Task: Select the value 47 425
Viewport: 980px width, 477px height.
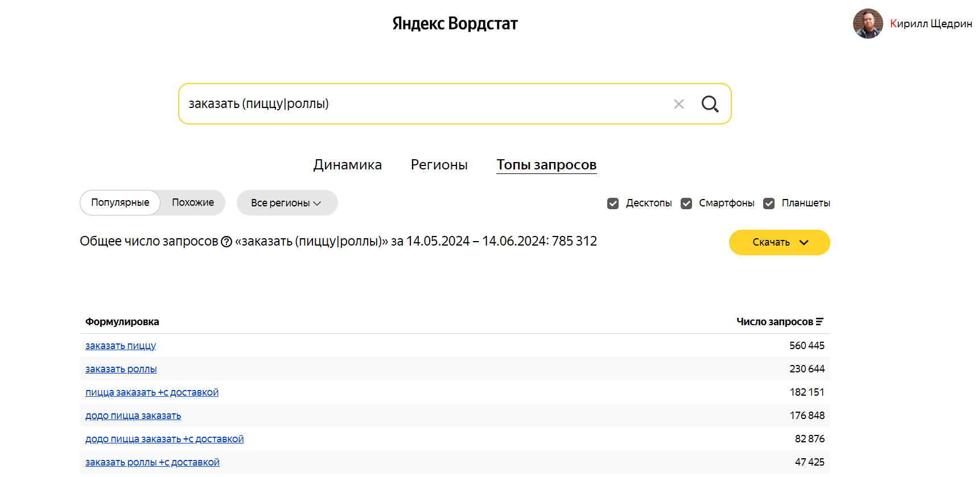Action: 810,462
